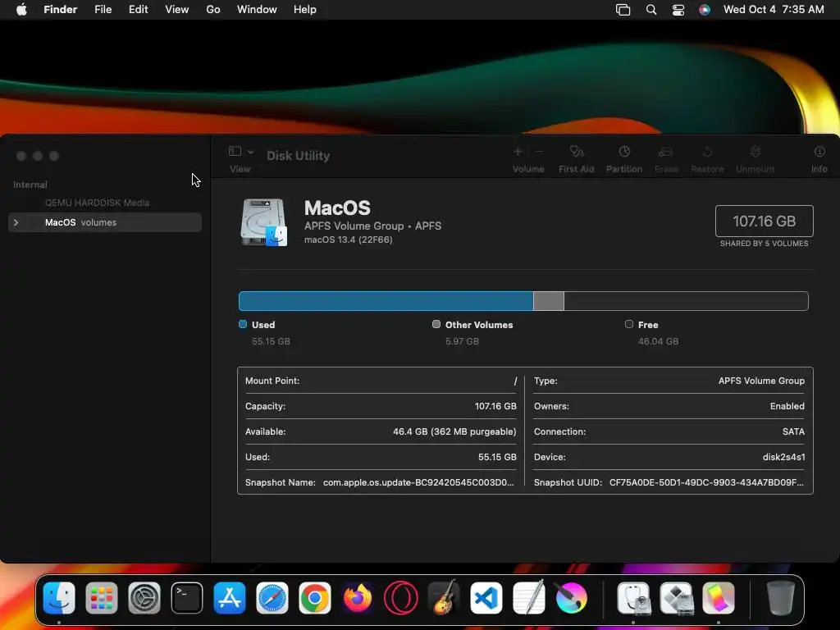Expand the MacOS volumes row
This screenshot has width=840, height=630.
(16, 222)
